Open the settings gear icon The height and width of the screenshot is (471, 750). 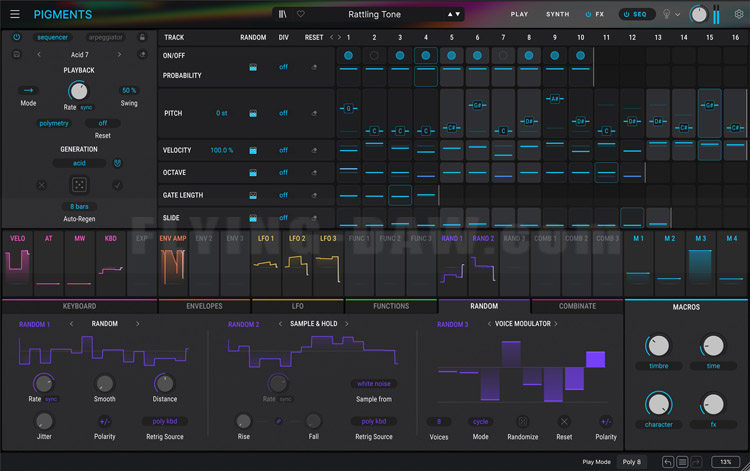pos(737,15)
